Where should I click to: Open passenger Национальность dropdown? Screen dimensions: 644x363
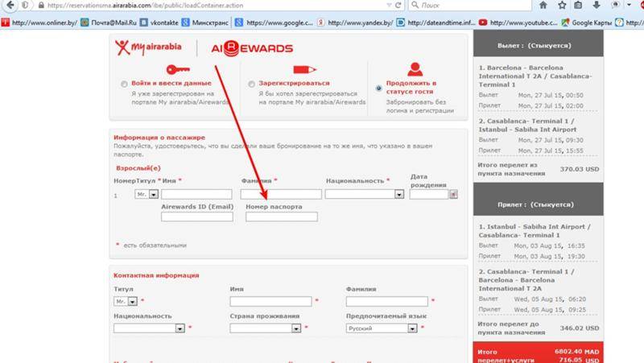(365, 194)
